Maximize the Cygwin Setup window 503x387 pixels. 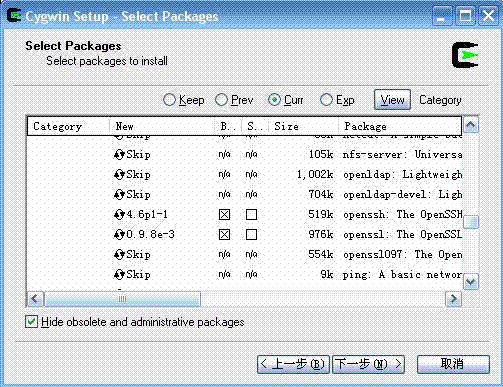click(x=465, y=16)
